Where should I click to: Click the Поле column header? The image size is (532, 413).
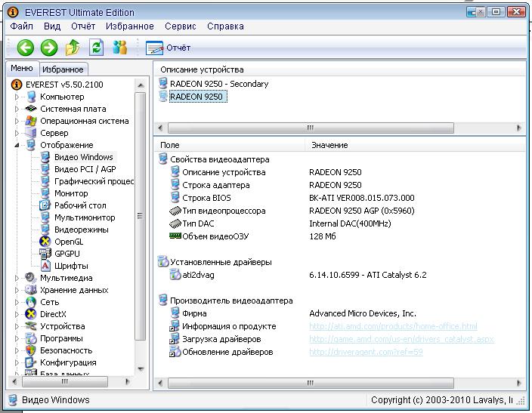click(x=230, y=145)
